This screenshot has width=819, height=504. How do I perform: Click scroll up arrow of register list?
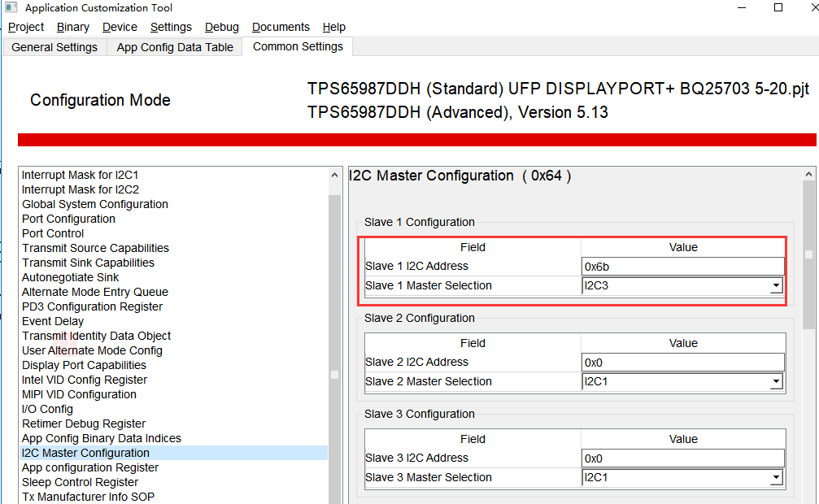click(x=335, y=175)
